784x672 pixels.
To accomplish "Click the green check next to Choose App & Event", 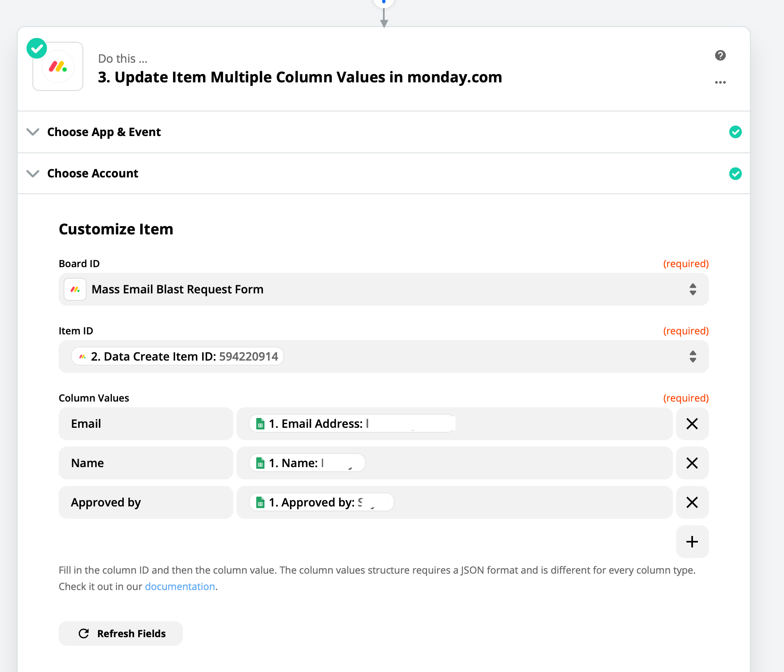I will tap(735, 132).
